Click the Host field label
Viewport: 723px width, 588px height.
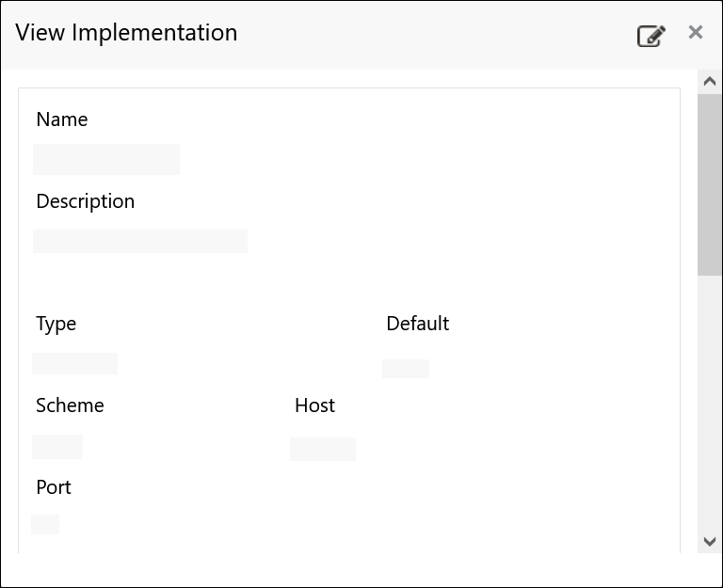315,405
